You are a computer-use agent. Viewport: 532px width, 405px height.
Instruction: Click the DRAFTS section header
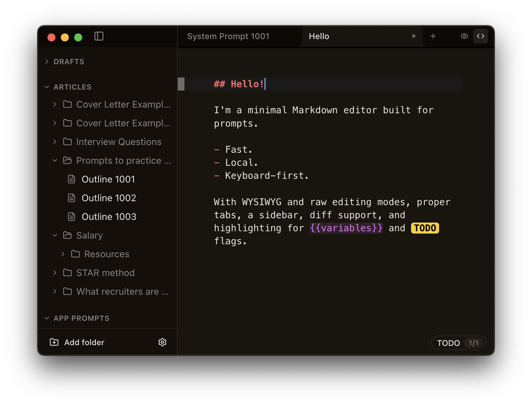[x=69, y=61]
